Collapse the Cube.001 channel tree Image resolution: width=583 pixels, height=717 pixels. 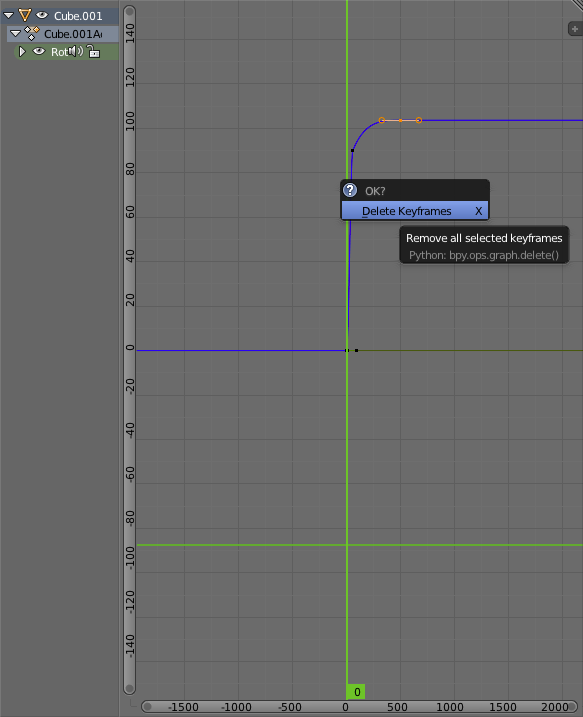(x=8, y=16)
